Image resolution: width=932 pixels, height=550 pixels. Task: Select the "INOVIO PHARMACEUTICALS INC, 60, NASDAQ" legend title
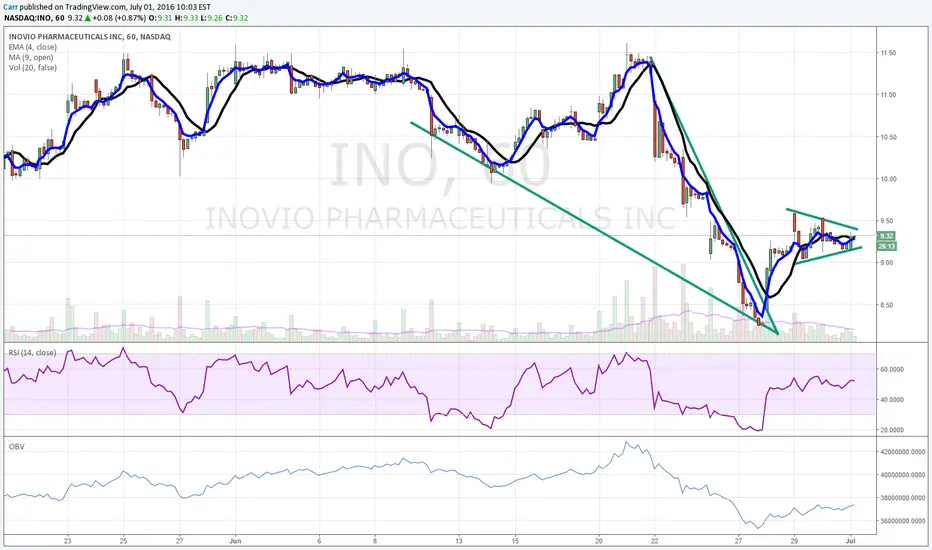tap(90, 37)
